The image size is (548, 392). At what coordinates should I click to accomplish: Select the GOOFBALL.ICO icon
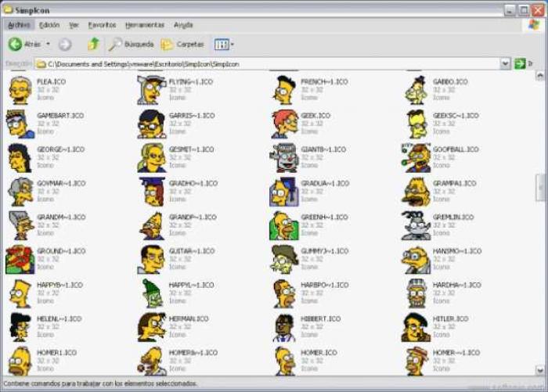tap(416, 158)
